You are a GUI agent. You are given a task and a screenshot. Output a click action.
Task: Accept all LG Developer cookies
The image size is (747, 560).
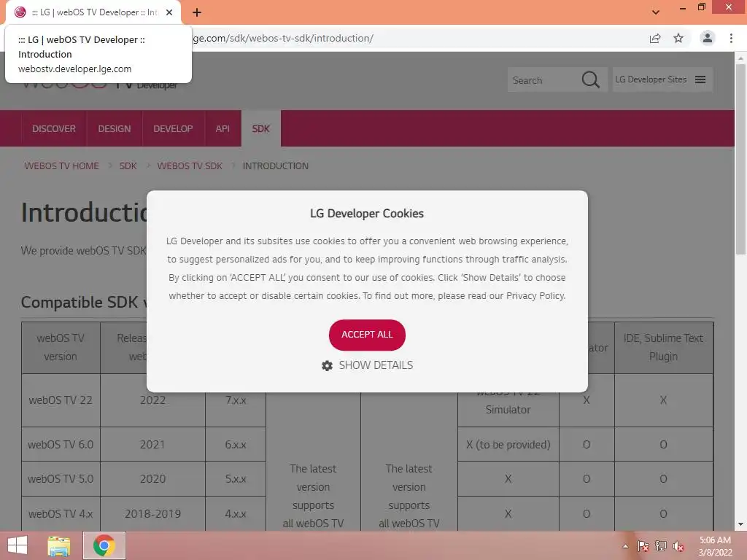(367, 335)
